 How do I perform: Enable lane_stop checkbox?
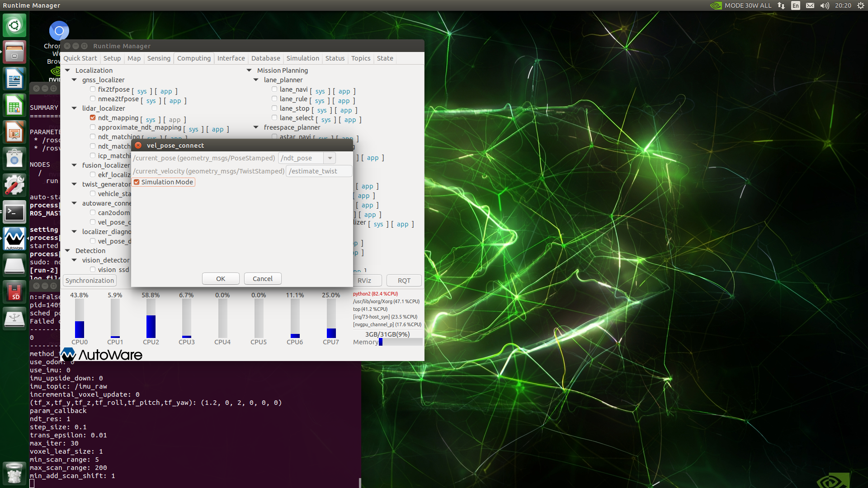[274, 108]
